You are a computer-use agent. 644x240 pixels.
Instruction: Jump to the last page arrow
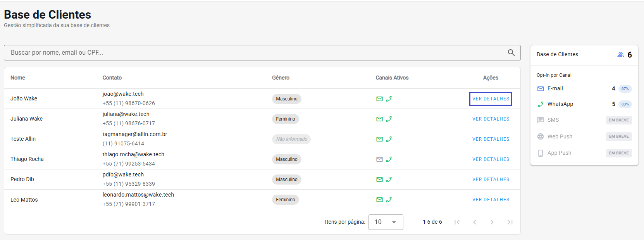[x=510, y=222]
